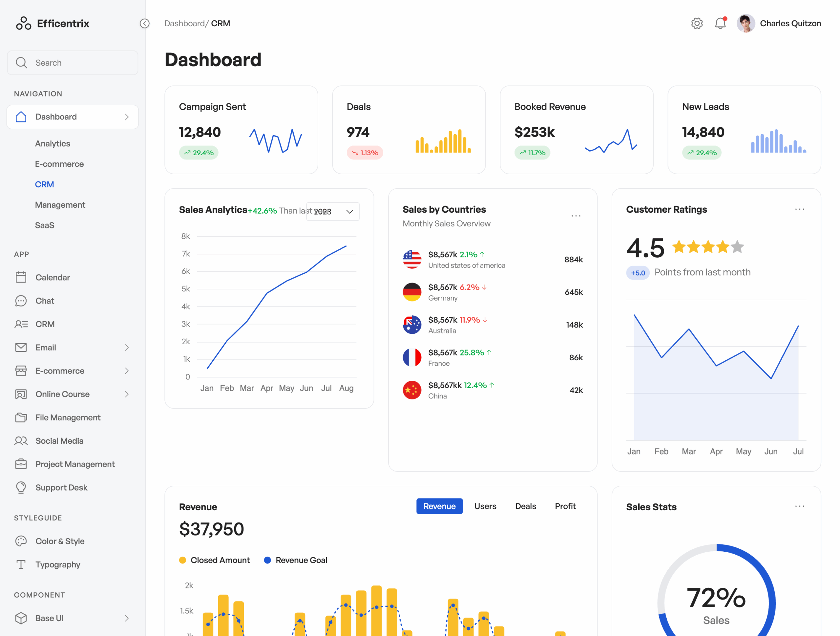Open the Calendar app icon

click(21, 278)
